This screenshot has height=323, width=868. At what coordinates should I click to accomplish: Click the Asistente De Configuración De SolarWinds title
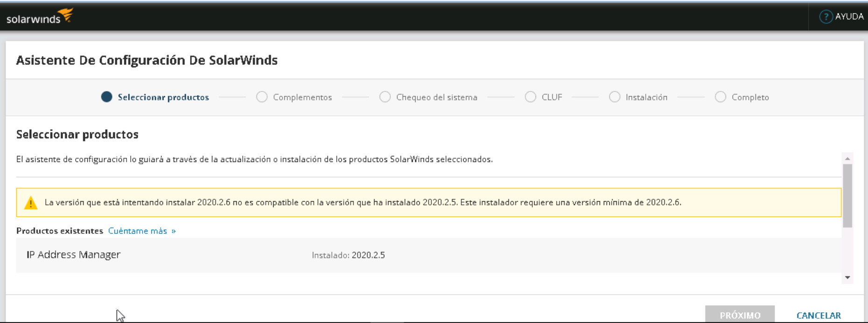click(147, 60)
